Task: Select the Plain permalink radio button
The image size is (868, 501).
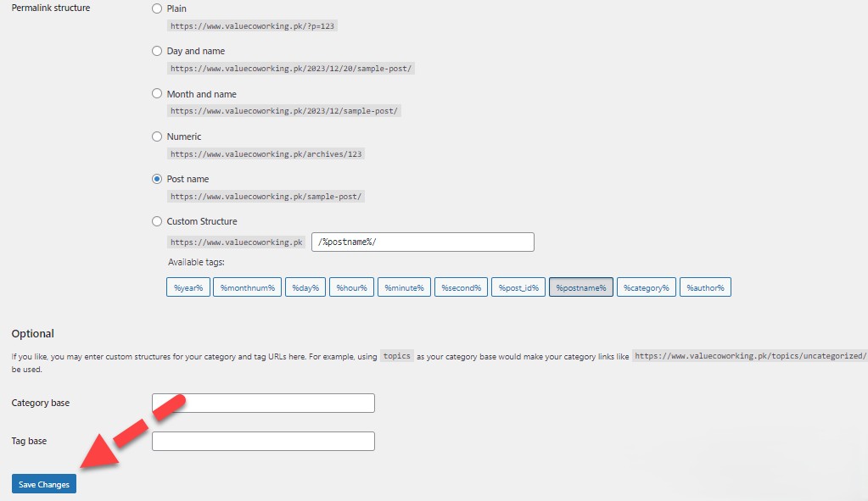Action: click(x=157, y=8)
